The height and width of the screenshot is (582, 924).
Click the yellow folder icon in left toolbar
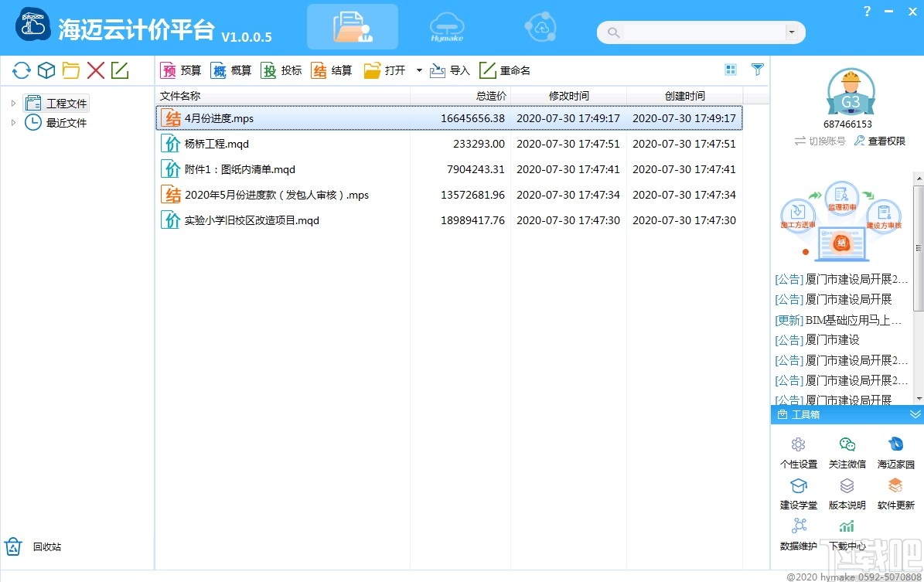(70, 70)
